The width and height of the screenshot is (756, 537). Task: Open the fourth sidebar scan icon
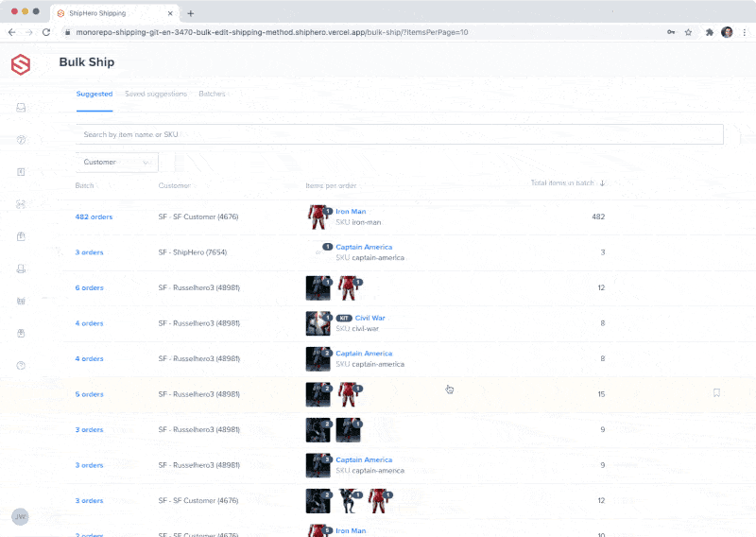pyautogui.click(x=21, y=204)
